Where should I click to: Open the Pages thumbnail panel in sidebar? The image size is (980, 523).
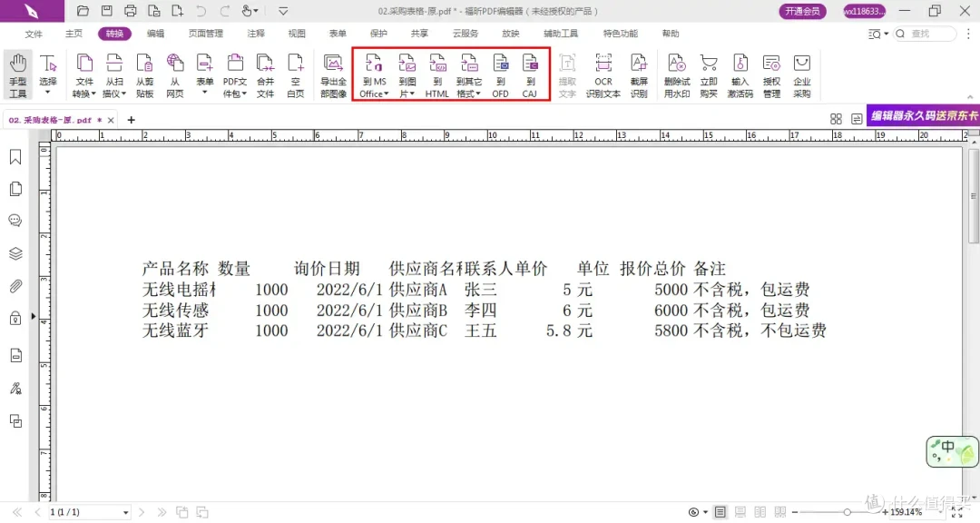coord(15,189)
